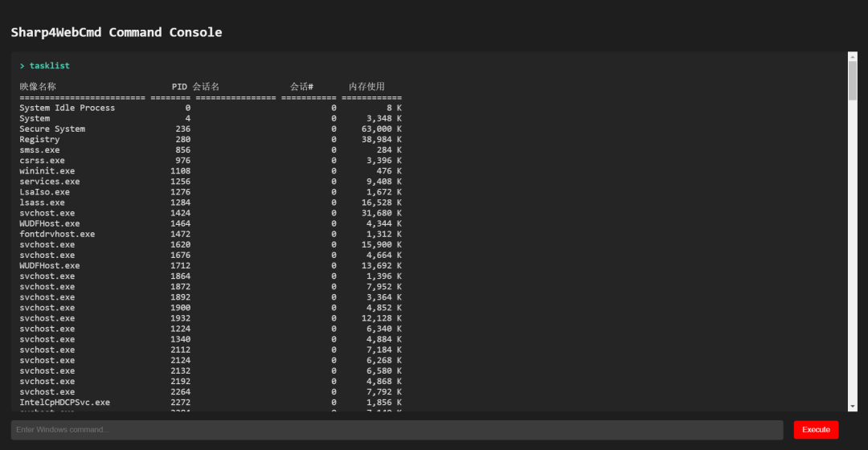Screen dimensions: 868x450
Task: Click IntelCpHDCPSvc.exe in the process list
Action: click(x=65, y=403)
